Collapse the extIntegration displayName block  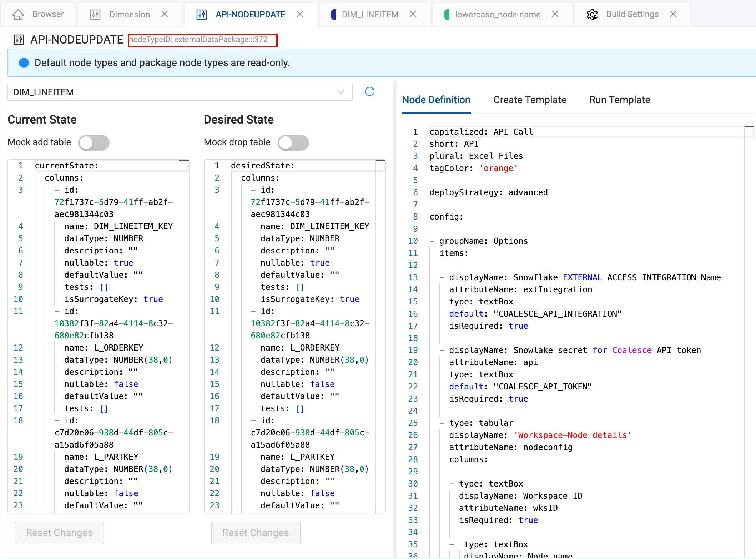click(442, 277)
